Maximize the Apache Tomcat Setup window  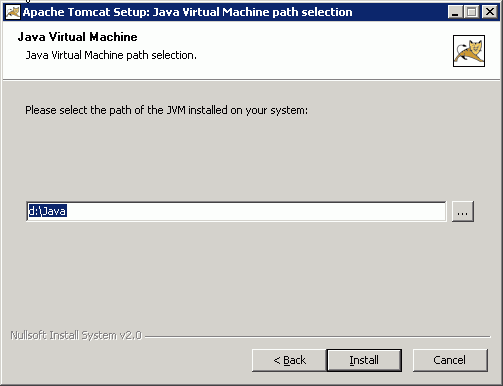coord(471,12)
